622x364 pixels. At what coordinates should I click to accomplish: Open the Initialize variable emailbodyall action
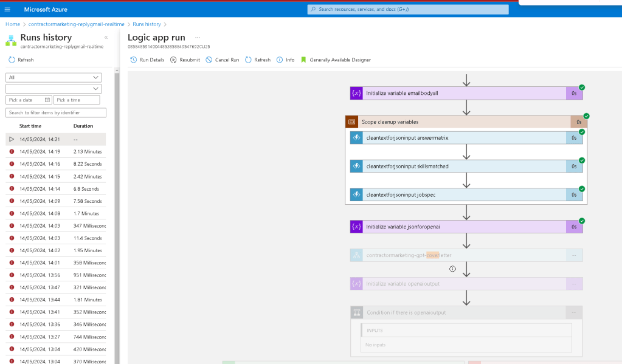[x=466, y=93]
